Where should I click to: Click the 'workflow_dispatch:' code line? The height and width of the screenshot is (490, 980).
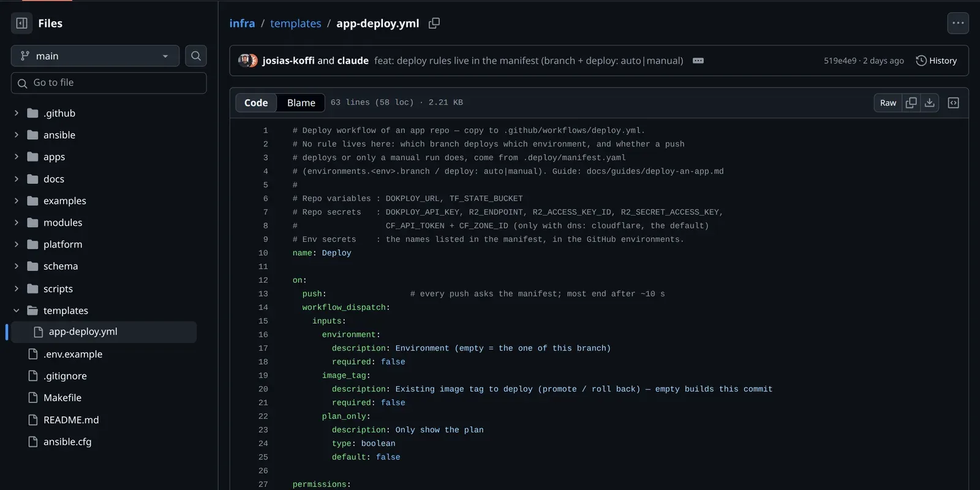point(346,307)
